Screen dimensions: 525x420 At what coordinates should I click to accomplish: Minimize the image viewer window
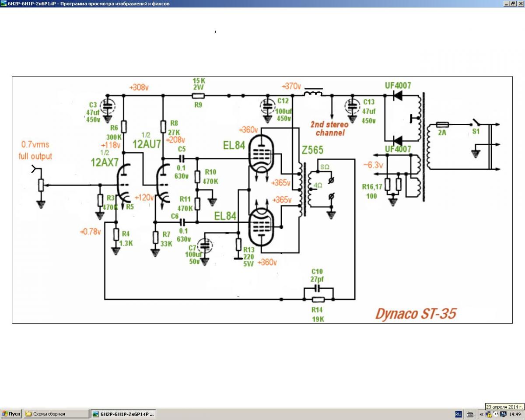pyautogui.click(x=507, y=3)
